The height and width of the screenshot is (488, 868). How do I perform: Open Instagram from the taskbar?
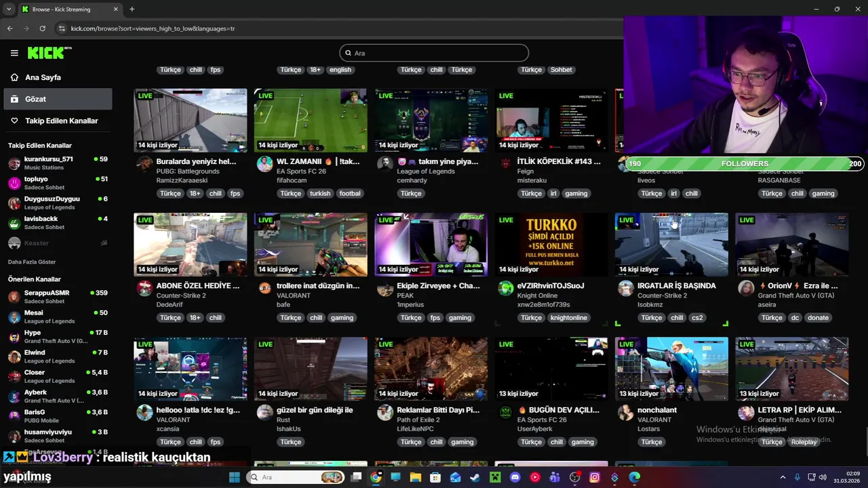(595, 477)
